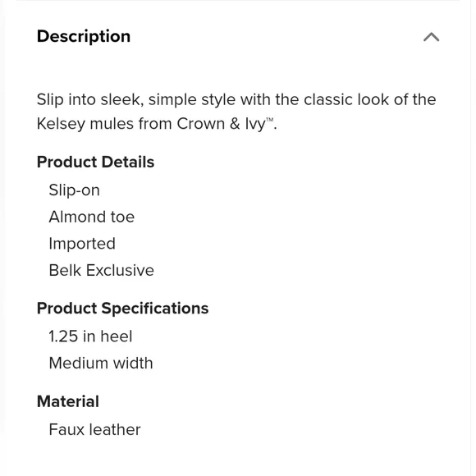The width and height of the screenshot is (476, 476).
Task: Click the Faux leather material entry
Action: click(x=94, y=429)
